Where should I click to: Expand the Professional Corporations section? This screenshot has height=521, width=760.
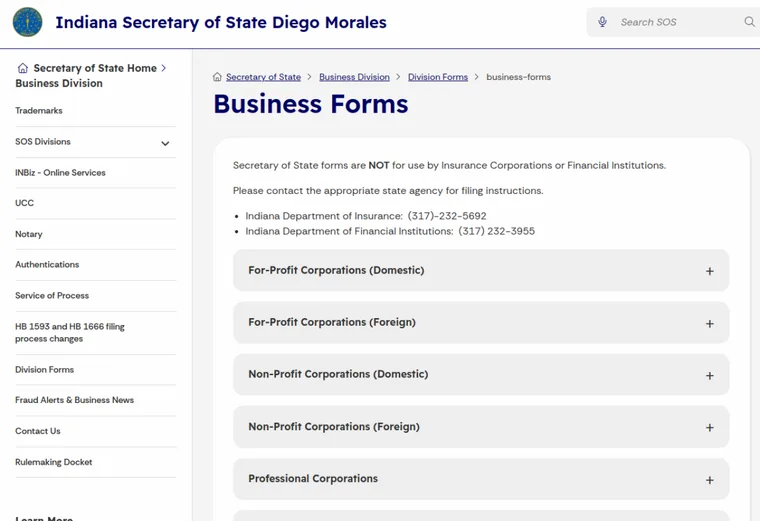(x=481, y=479)
